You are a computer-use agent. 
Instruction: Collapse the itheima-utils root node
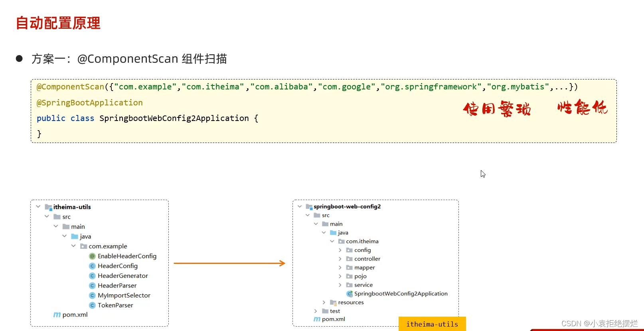tap(38, 207)
